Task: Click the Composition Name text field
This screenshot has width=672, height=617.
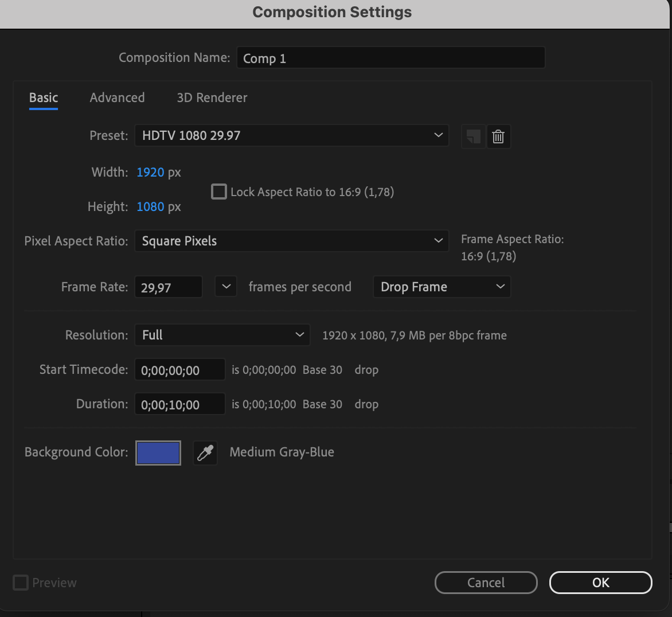Action: click(x=390, y=58)
